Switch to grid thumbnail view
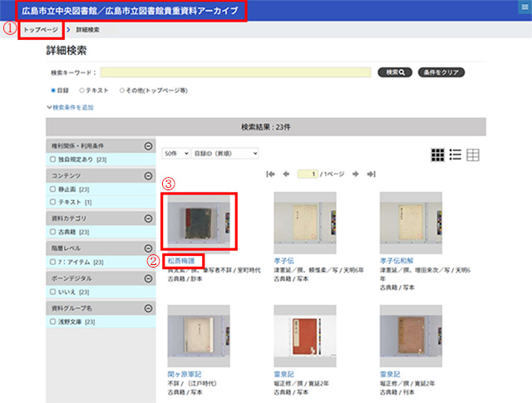Image resolution: width=532 pixels, height=403 pixels. [437, 155]
